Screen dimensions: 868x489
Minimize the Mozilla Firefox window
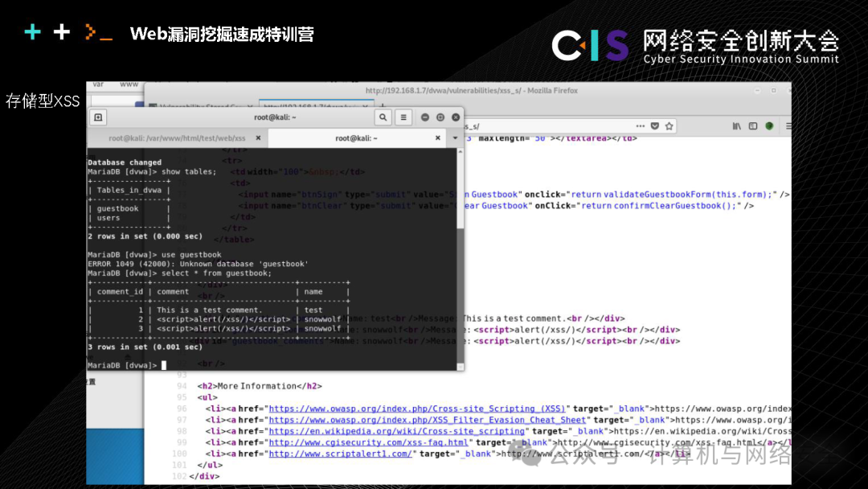[x=757, y=90]
